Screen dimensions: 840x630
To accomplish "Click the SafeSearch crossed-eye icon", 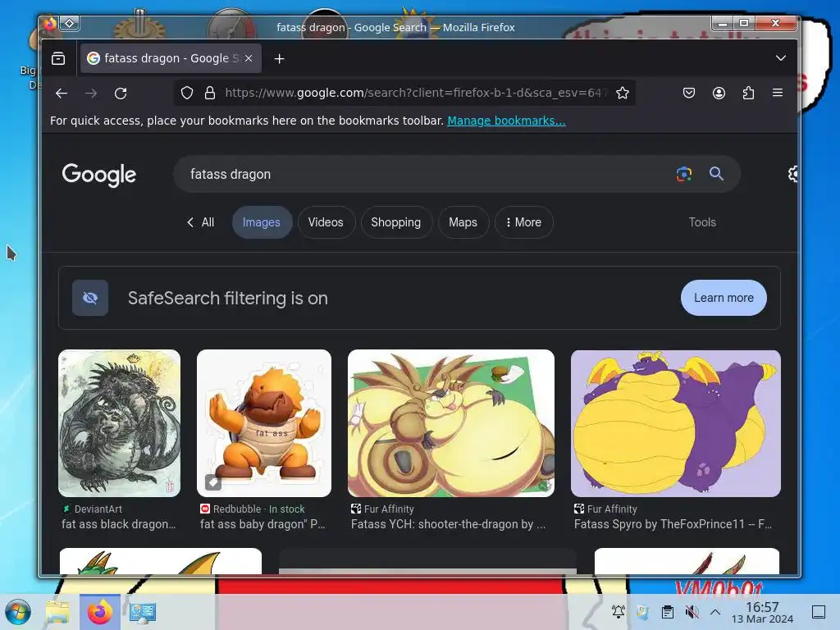I will tap(90, 298).
